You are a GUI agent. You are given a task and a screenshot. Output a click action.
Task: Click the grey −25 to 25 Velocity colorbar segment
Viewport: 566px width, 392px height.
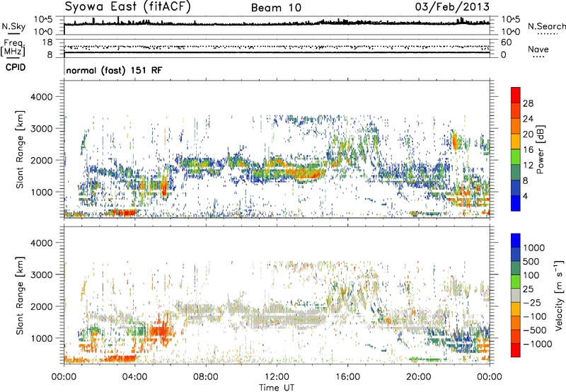(516, 295)
